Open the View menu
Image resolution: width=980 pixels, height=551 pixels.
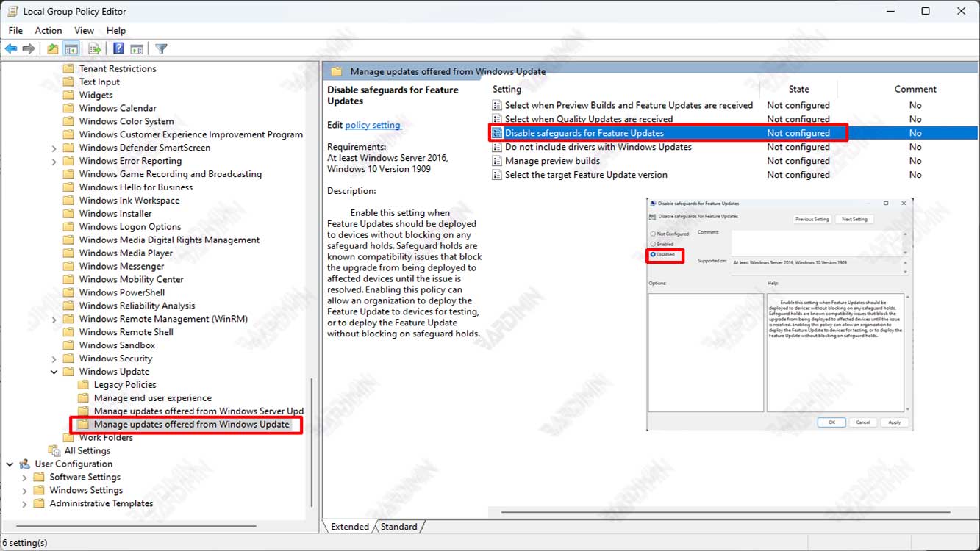click(85, 30)
